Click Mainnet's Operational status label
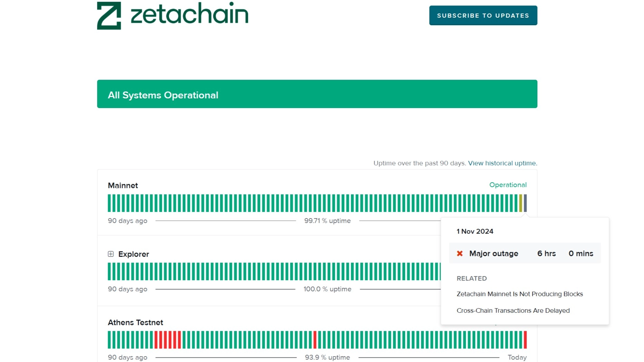The width and height of the screenshot is (644, 362). (x=508, y=185)
